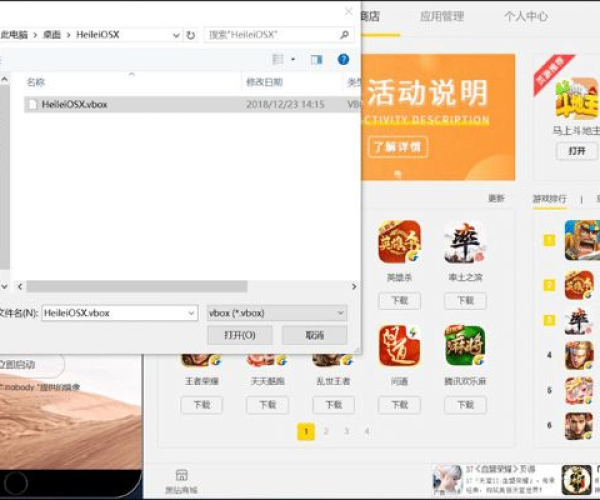Image resolution: width=600 pixels, height=500 pixels.
Task: Click the left pane scroll-up arrow
Action: tap(5, 80)
